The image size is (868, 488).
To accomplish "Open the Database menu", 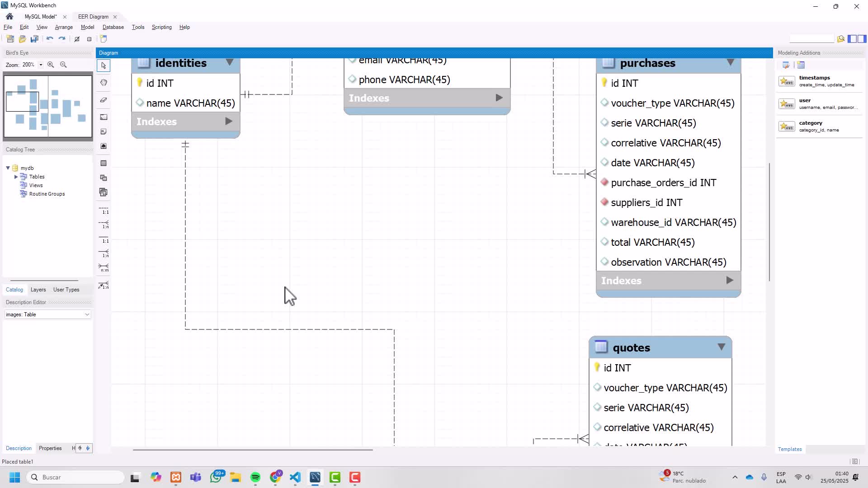I will 113,27.
